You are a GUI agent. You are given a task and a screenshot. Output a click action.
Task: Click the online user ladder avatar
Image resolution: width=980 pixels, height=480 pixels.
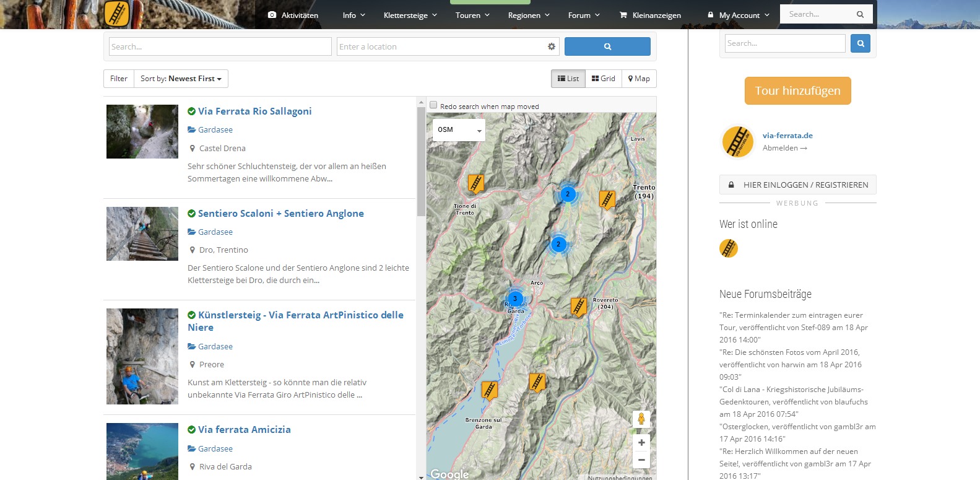(x=729, y=248)
